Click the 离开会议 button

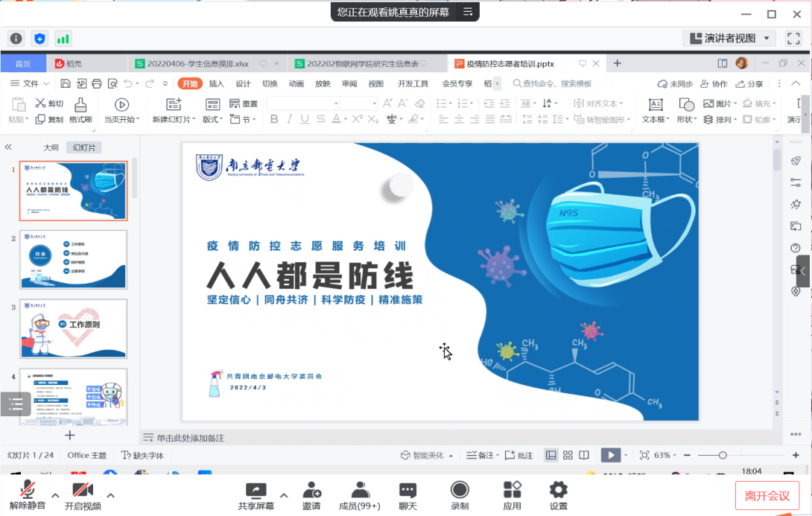pyautogui.click(x=767, y=495)
